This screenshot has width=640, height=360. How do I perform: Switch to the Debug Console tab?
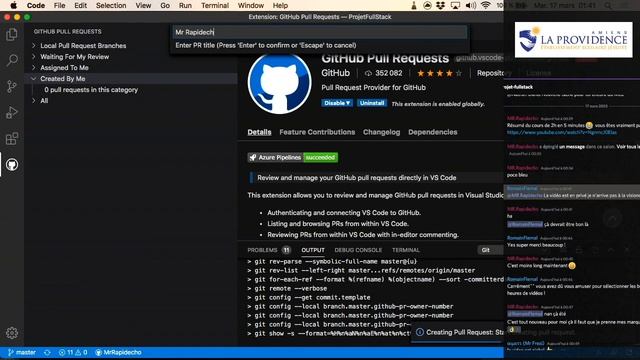[x=358, y=250]
